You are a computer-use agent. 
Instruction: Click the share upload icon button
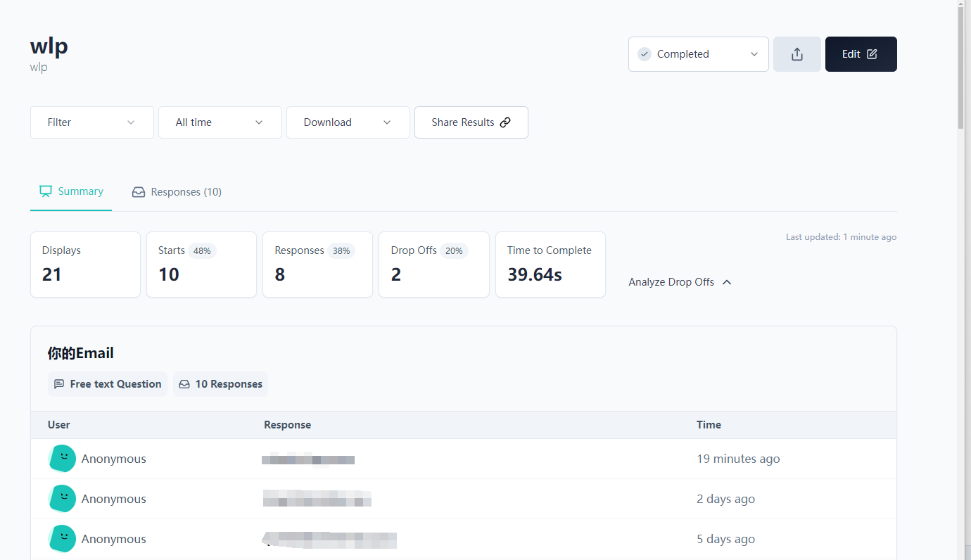797,54
